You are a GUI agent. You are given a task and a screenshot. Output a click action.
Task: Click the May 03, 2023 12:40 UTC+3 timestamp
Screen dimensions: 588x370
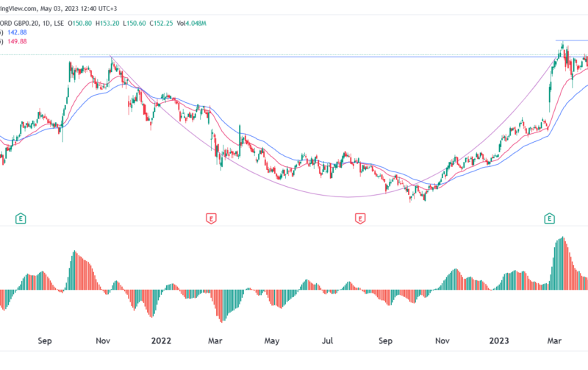pos(79,8)
